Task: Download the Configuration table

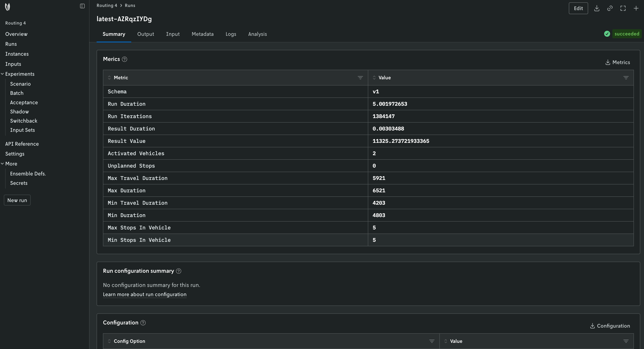Action: click(x=610, y=326)
